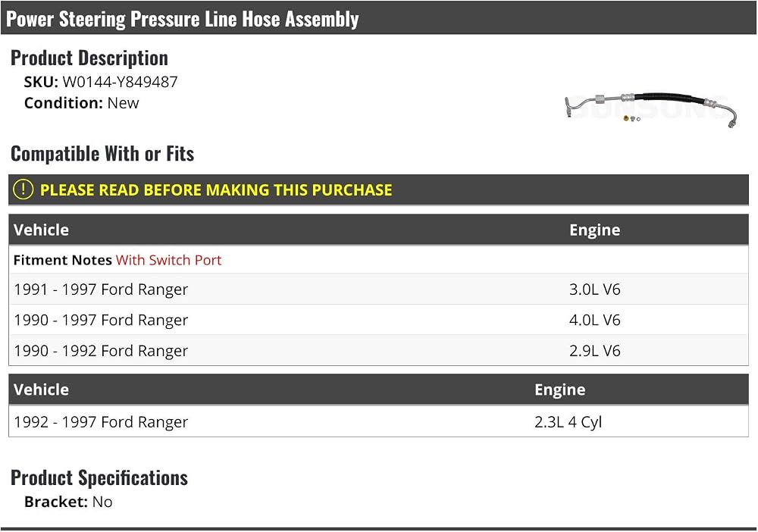
Task: Click the Power Steering Pressure Line Hose Assembly title
Action: (x=182, y=19)
